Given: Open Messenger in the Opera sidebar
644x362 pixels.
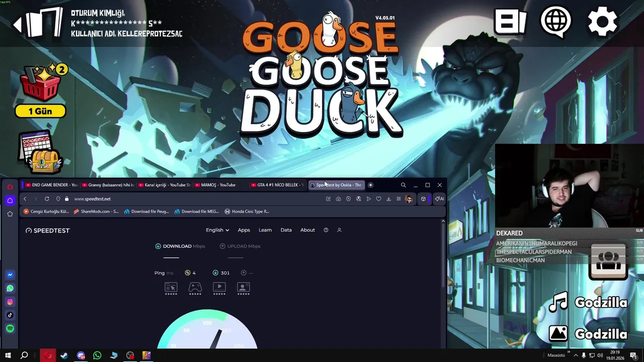Looking at the screenshot, I should click(10, 275).
